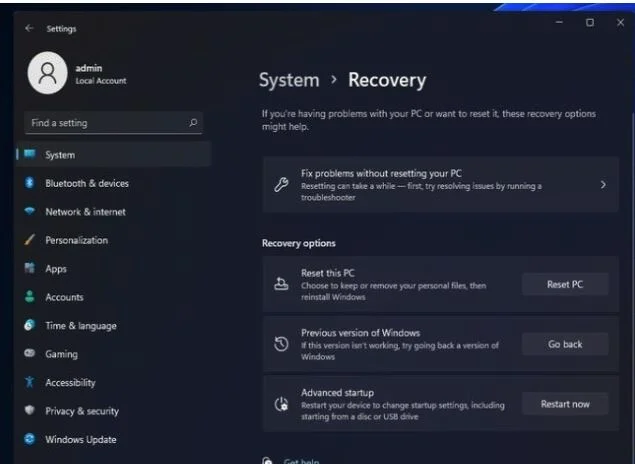635x464 pixels.
Task: Click the wrench troubleshoot icon
Action: (x=281, y=185)
